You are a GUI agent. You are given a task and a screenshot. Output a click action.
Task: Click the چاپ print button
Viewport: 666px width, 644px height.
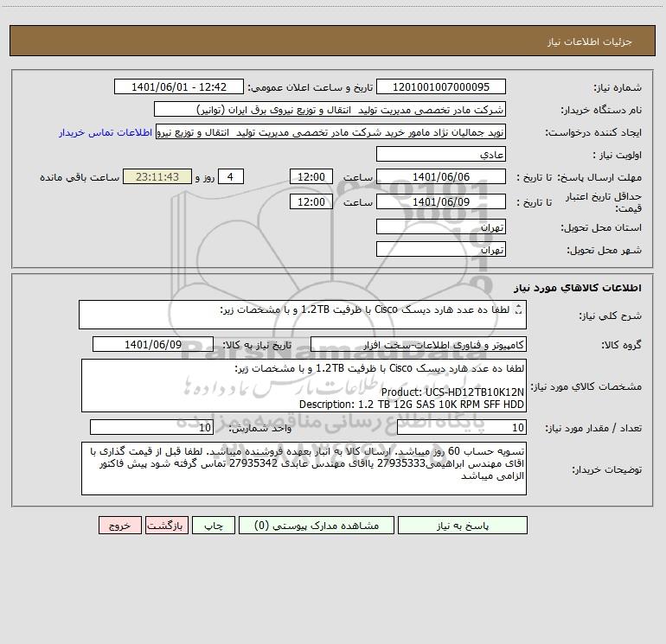pos(214,525)
